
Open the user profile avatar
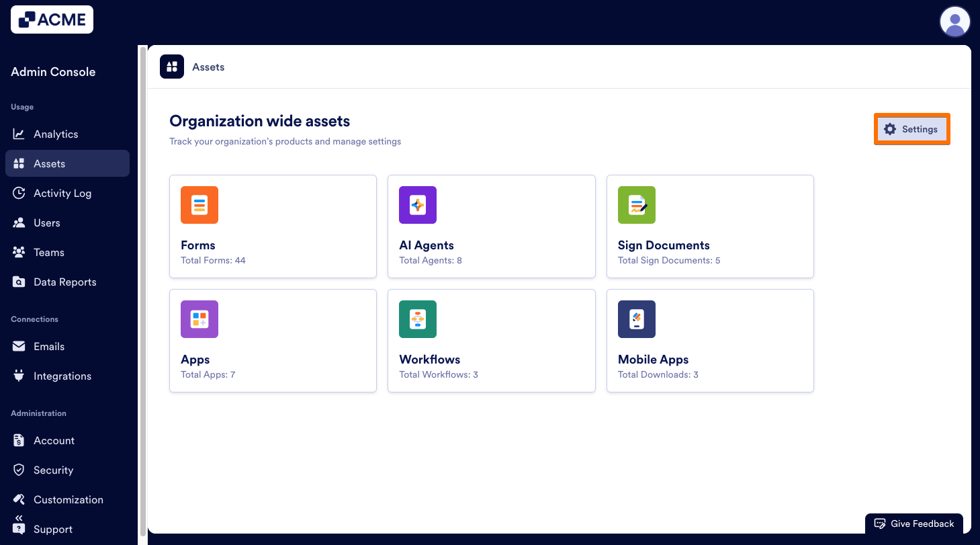point(954,22)
